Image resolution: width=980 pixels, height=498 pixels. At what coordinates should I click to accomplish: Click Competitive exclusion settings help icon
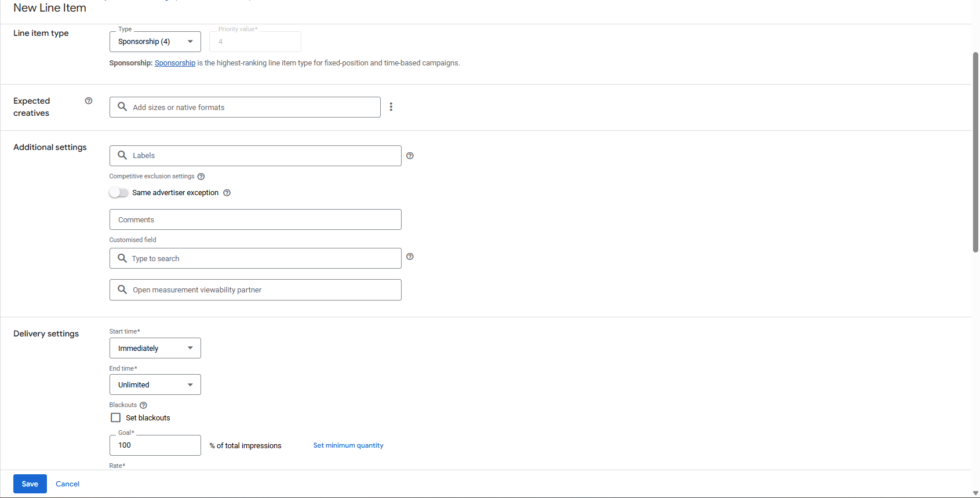201,177
